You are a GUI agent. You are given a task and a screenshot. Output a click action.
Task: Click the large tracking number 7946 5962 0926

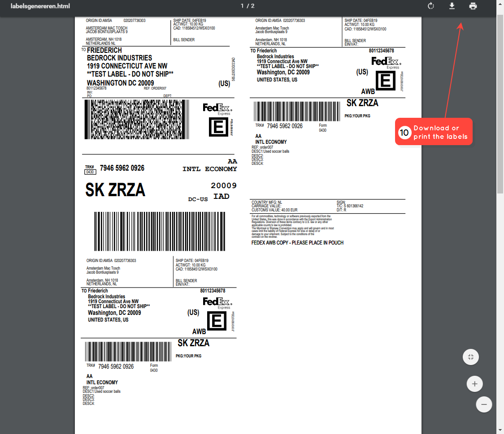coord(122,168)
